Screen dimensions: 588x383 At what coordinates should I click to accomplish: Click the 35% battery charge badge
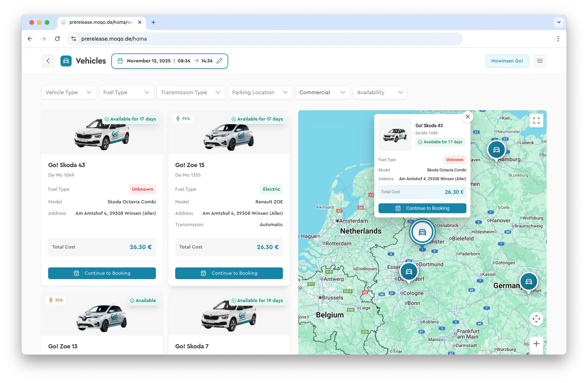[x=56, y=300]
